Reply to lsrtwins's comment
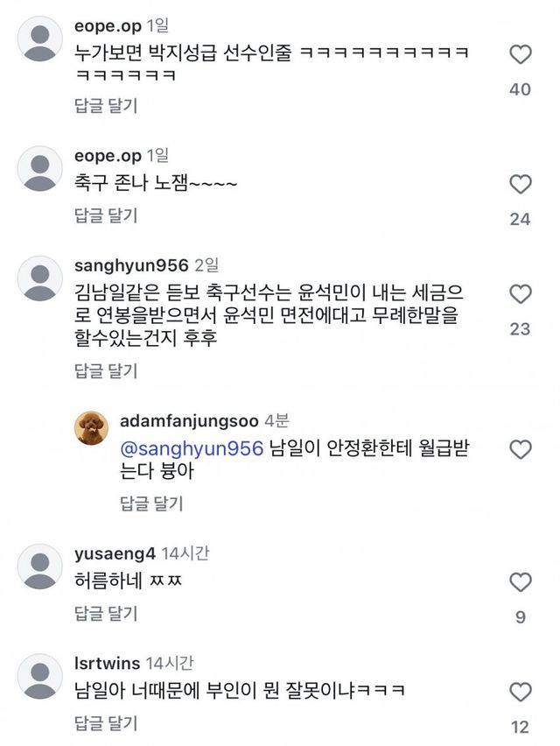560x746 pixels. [106, 723]
